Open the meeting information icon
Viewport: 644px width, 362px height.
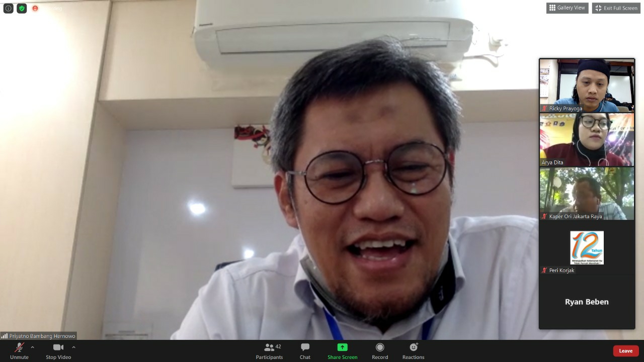(x=8, y=8)
